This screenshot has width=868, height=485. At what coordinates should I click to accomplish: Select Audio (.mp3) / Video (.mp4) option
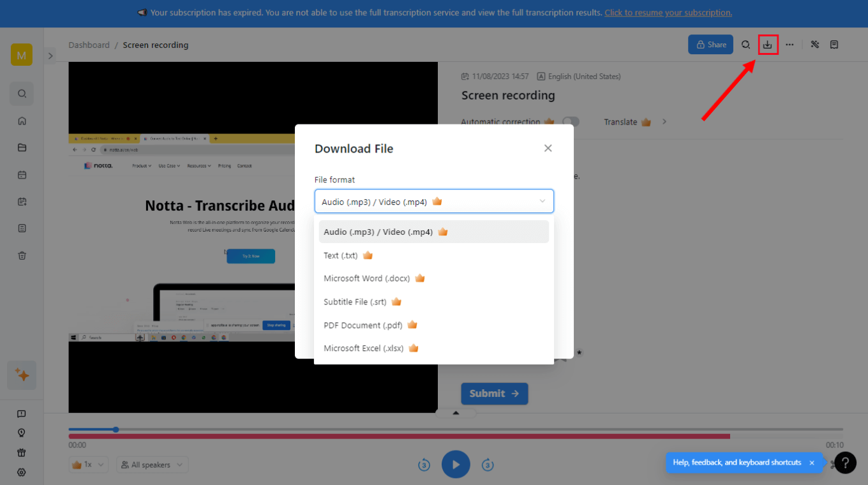pos(434,232)
